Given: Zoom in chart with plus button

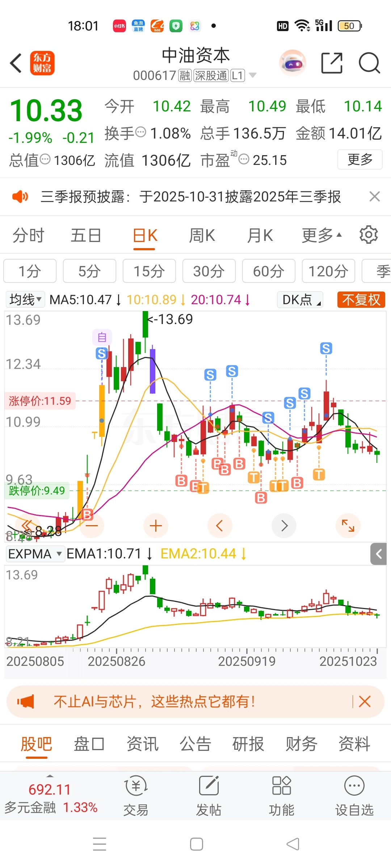Looking at the screenshot, I should (156, 526).
